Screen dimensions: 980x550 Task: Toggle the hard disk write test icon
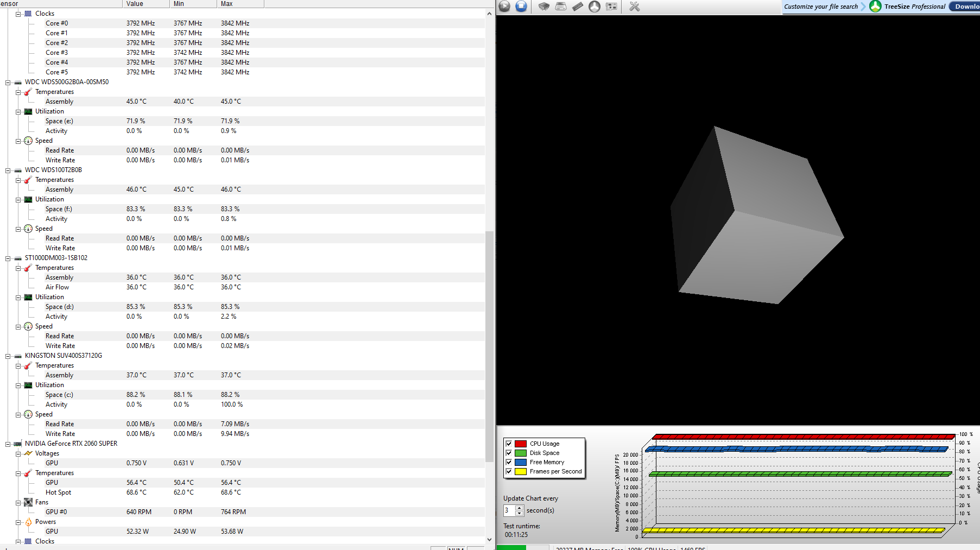[561, 7]
